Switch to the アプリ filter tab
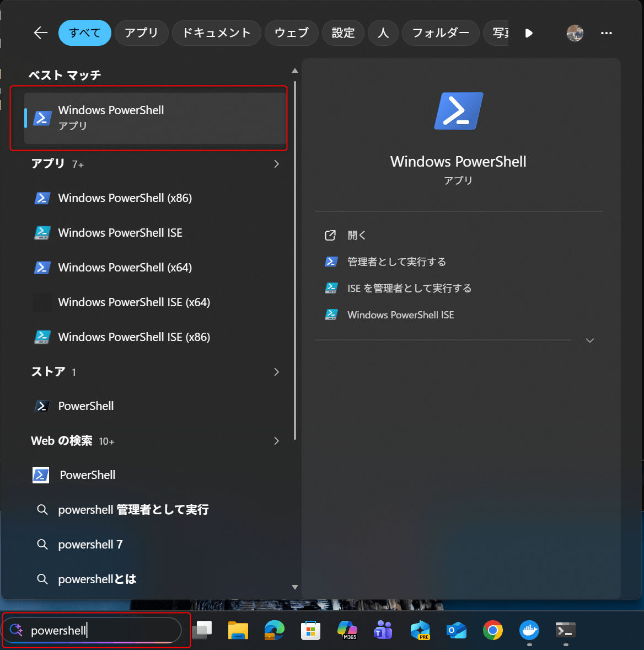644x650 pixels. (x=141, y=33)
